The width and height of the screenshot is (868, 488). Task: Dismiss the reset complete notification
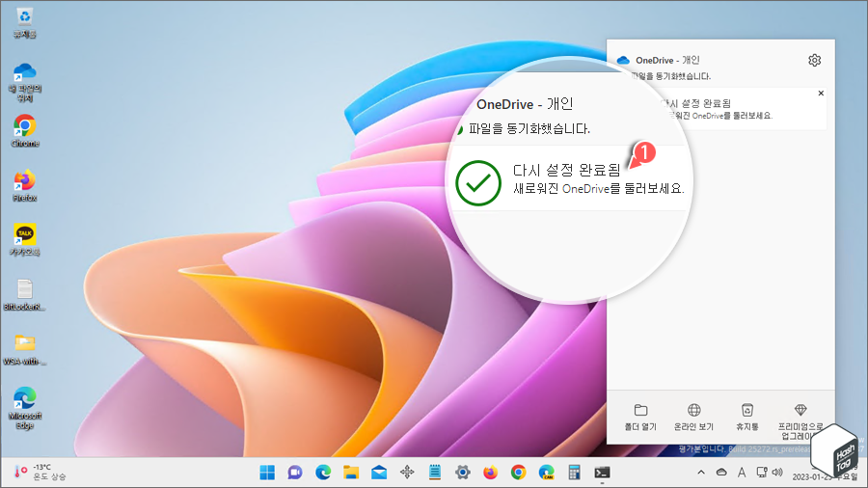[821, 93]
